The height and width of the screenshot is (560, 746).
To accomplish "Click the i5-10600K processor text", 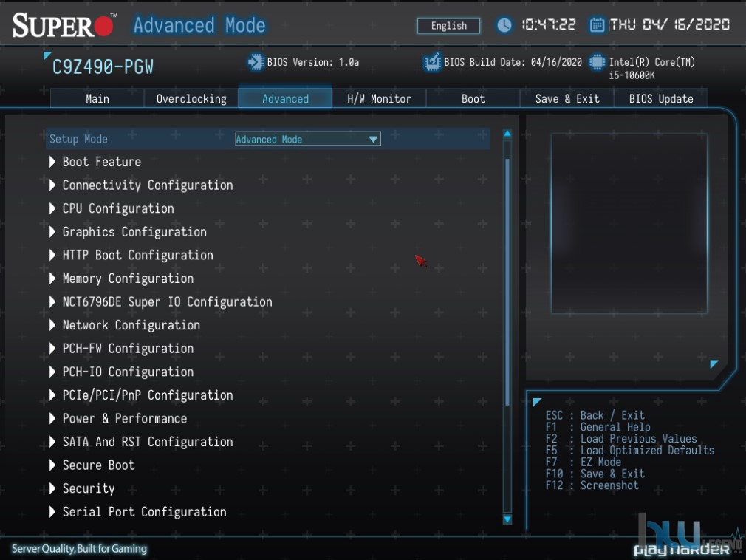I will tap(632, 75).
